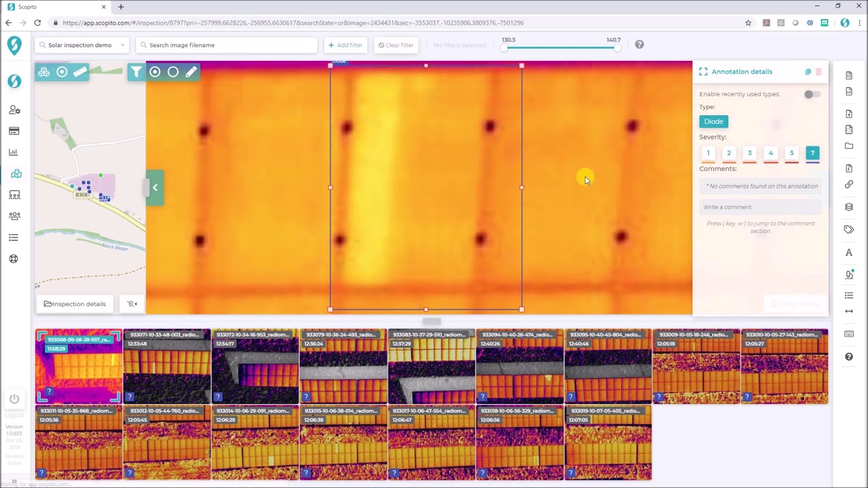Open the Solar inspection demo dropdown
The width and height of the screenshot is (868, 488).
[81, 45]
